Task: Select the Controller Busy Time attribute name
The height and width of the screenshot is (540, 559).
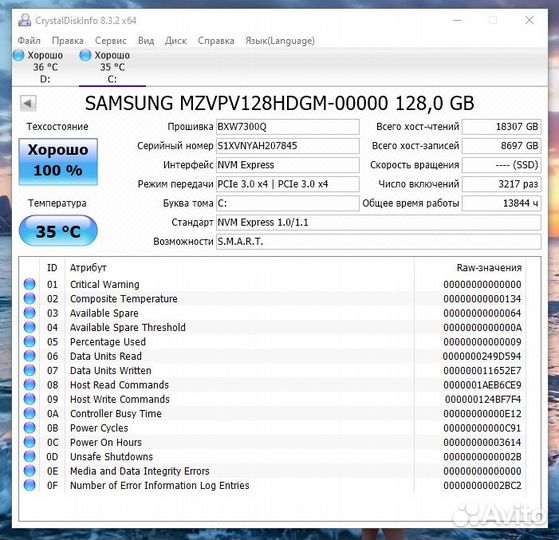Action: pyautogui.click(x=116, y=413)
